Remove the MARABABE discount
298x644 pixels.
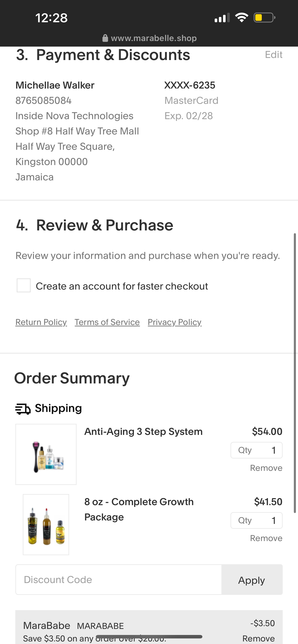tap(259, 638)
